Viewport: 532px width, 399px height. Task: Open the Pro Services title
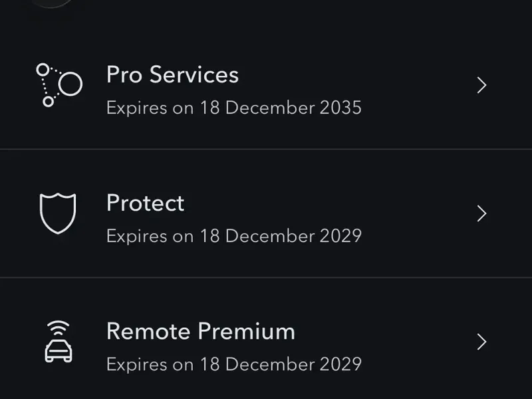coord(172,74)
